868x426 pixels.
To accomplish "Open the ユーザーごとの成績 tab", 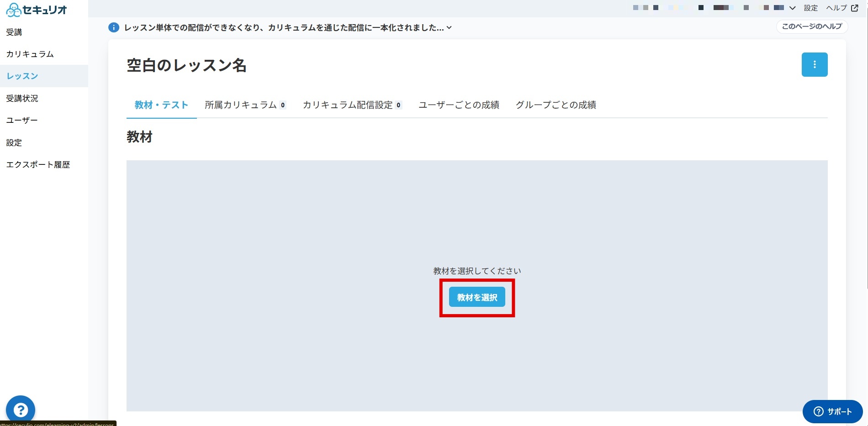I will (x=459, y=105).
